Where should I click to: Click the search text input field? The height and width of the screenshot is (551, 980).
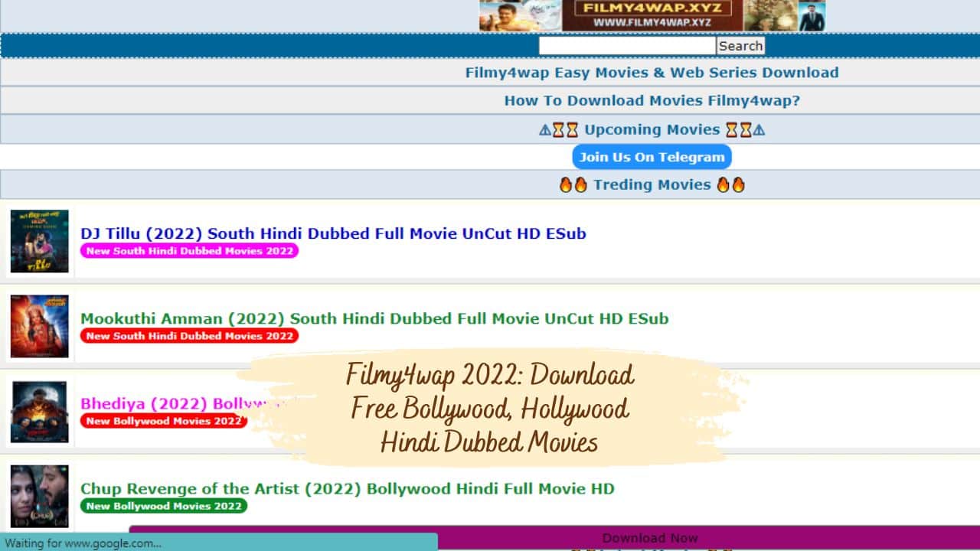(627, 46)
